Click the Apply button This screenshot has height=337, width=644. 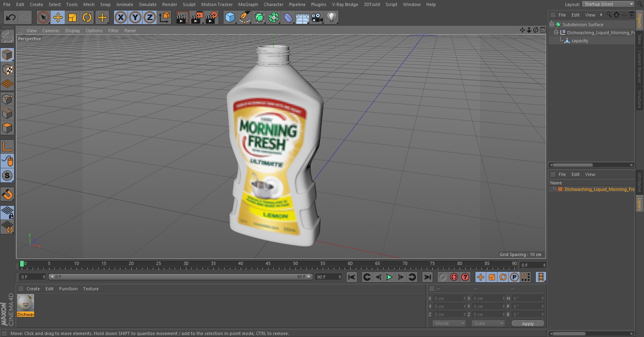click(528, 323)
